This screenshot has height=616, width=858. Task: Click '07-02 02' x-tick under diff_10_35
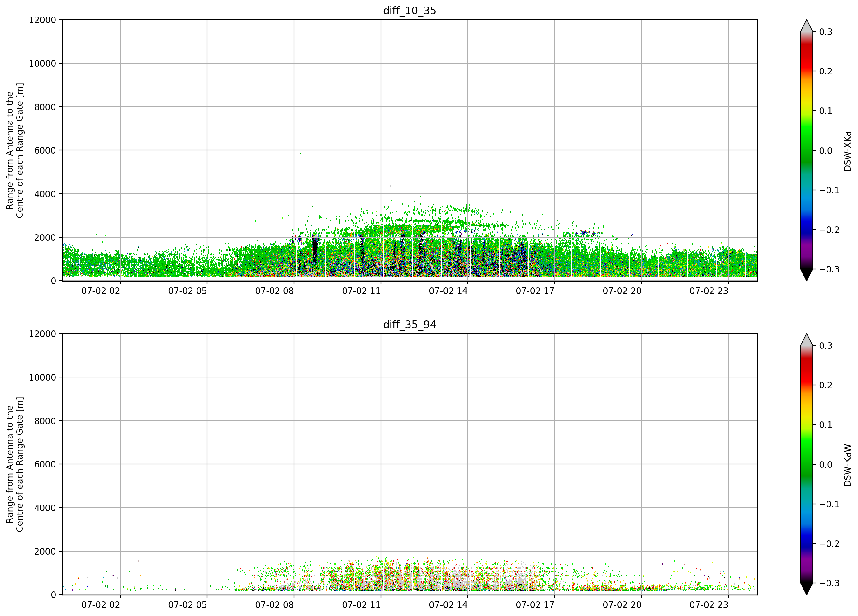[101, 291]
